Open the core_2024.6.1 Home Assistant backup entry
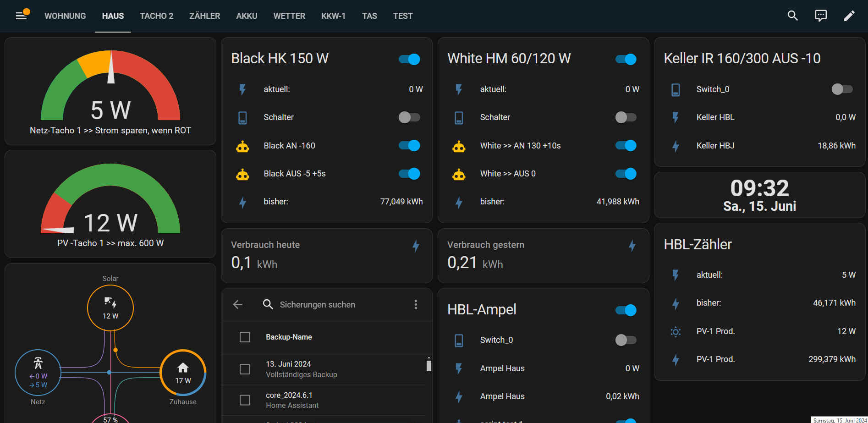868x423 pixels. click(324, 400)
